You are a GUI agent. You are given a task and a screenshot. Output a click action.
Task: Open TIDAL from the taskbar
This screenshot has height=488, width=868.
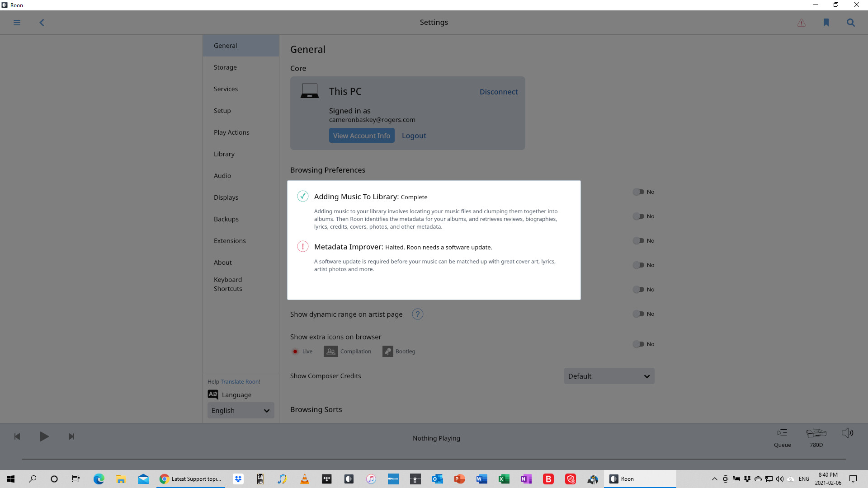point(327,479)
